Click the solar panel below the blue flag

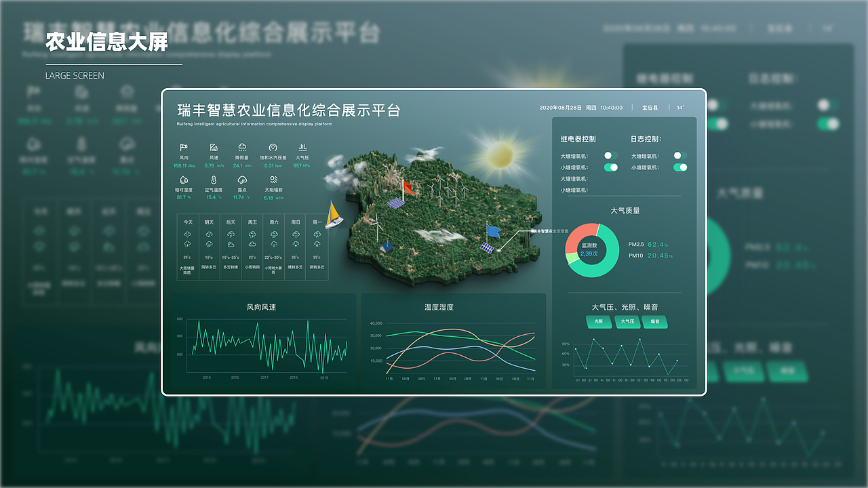[x=487, y=247]
